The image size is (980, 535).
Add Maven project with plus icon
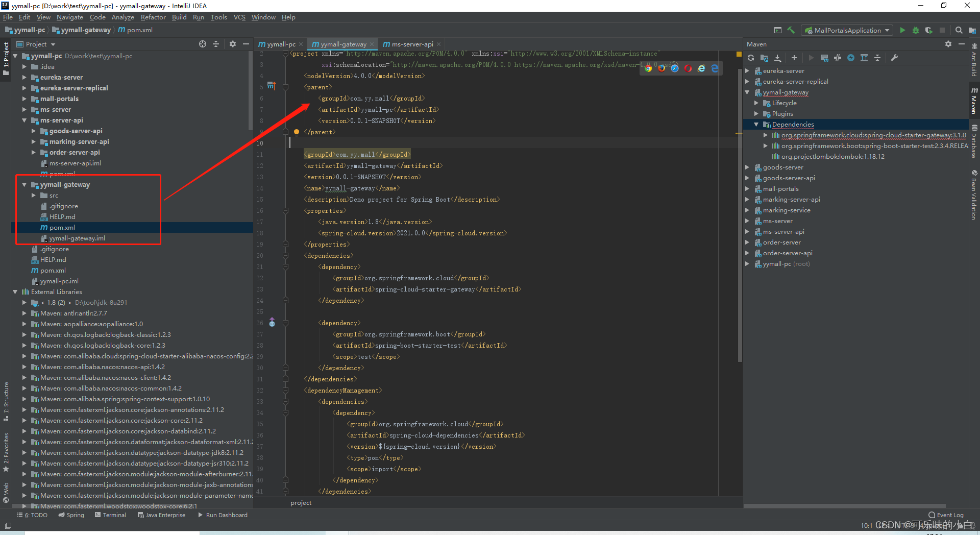tap(794, 58)
